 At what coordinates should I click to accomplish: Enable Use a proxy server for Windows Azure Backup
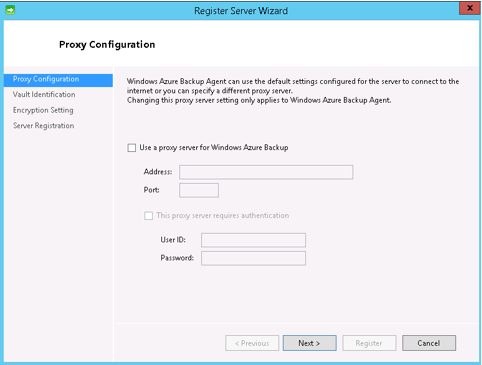[x=132, y=148]
